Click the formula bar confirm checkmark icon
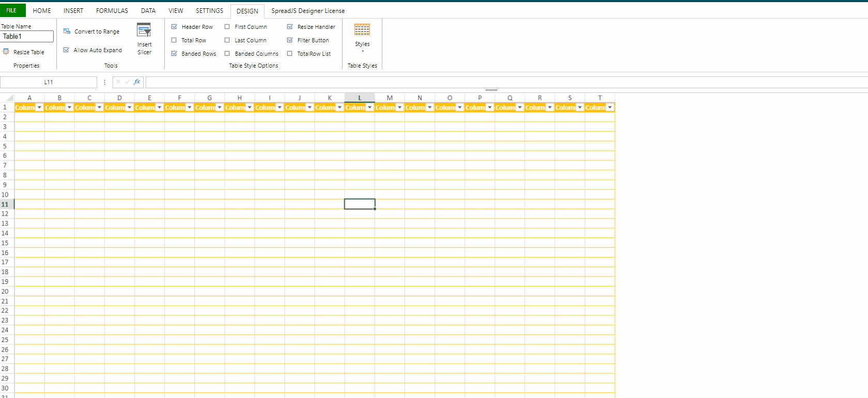868x398 pixels. [127, 82]
